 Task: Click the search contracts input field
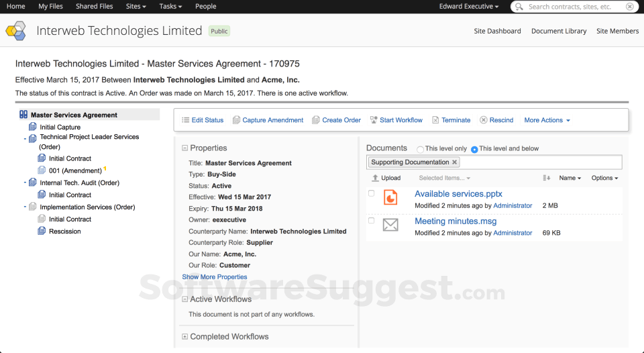tap(574, 7)
